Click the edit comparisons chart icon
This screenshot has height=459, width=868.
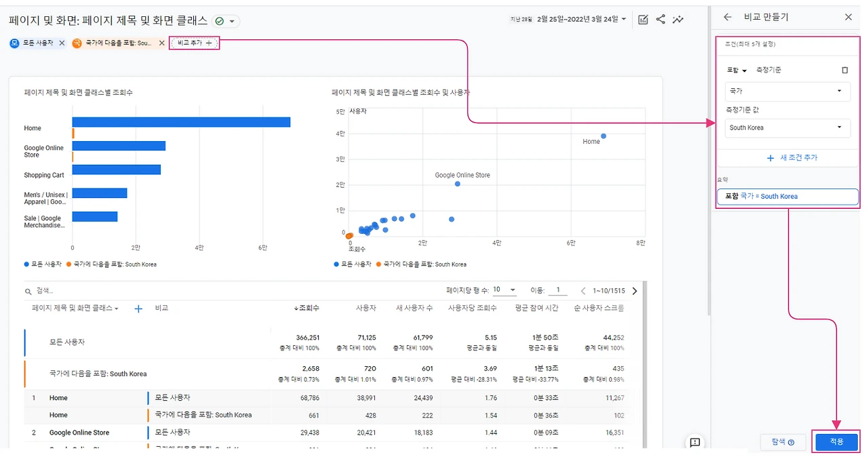(x=643, y=20)
